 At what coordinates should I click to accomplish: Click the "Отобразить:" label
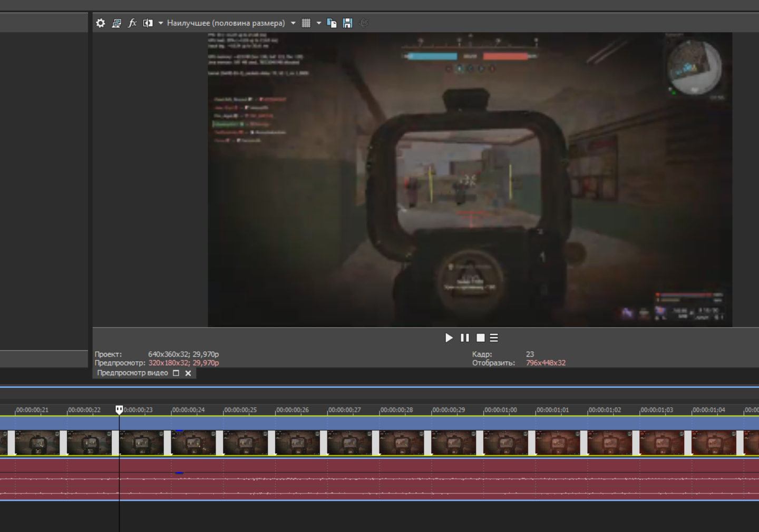(493, 363)
